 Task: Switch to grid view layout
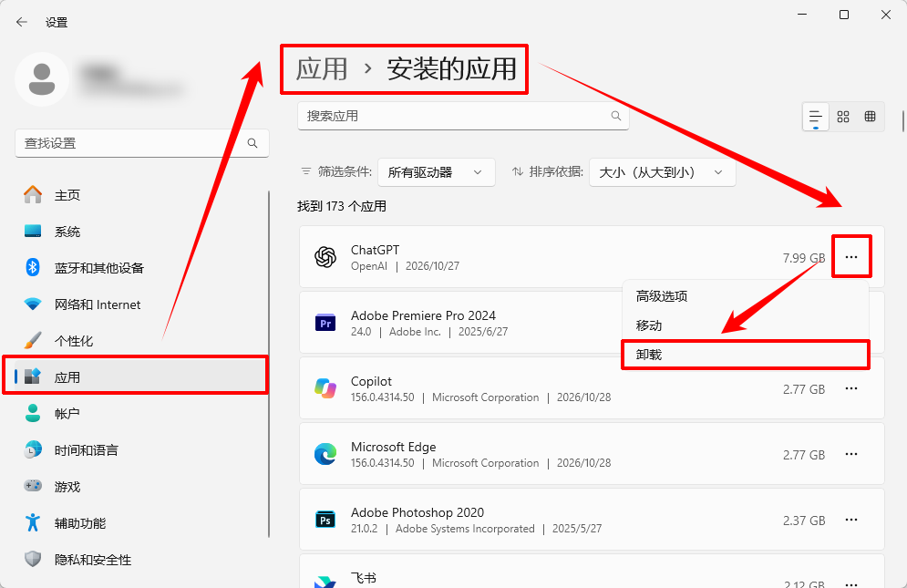pos(843,117)
